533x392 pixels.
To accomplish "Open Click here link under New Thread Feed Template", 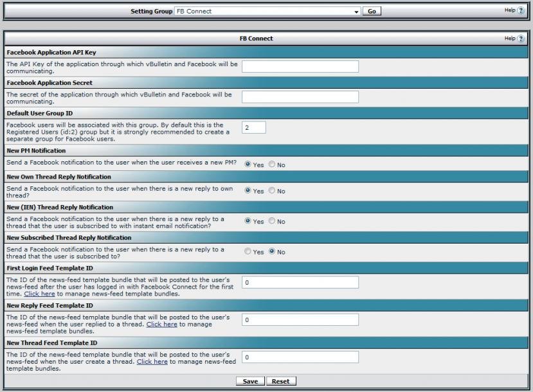I will coord(152,362).
